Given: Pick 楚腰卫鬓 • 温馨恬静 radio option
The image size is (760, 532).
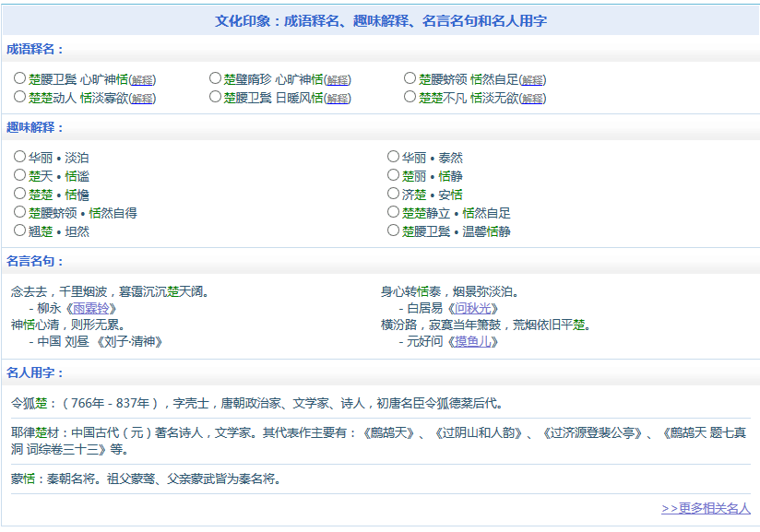Looking at the screenshot, I should [393, 231].
